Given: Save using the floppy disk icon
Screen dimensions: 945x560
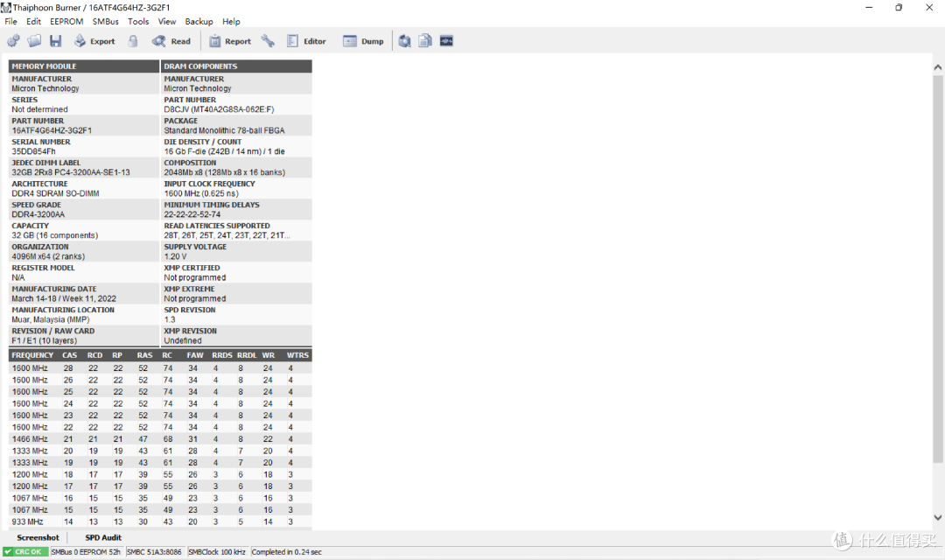Looking at the screenshot, I should pos(55,41).
